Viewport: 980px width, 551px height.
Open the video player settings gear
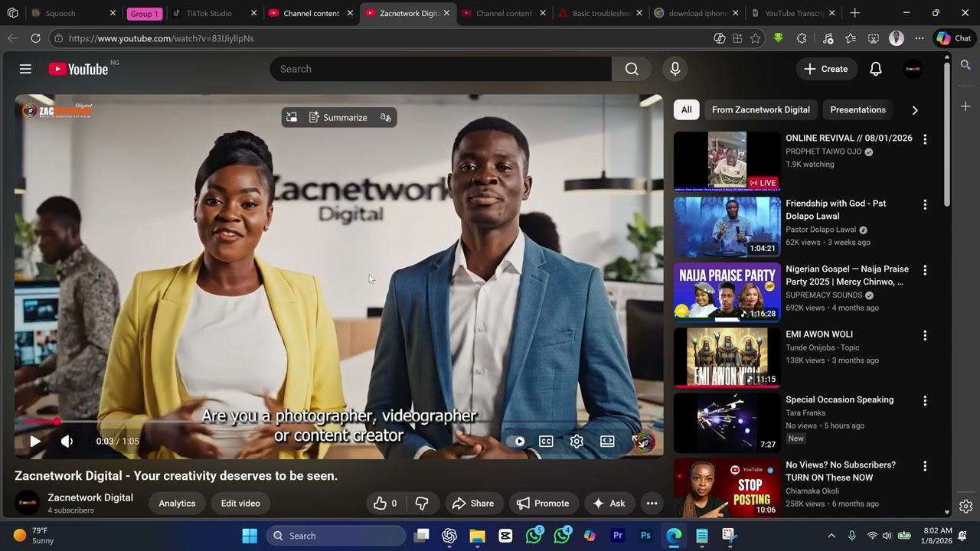tap(577, 442)
